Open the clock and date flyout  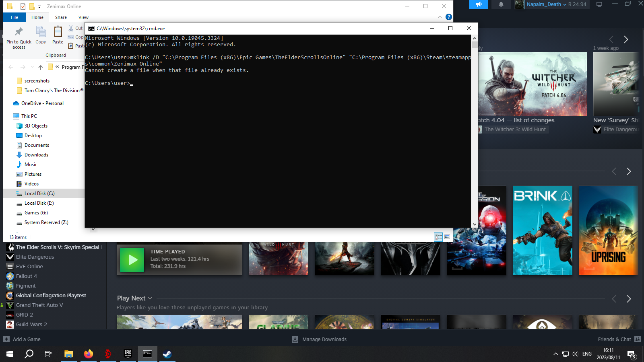point(608,354)
